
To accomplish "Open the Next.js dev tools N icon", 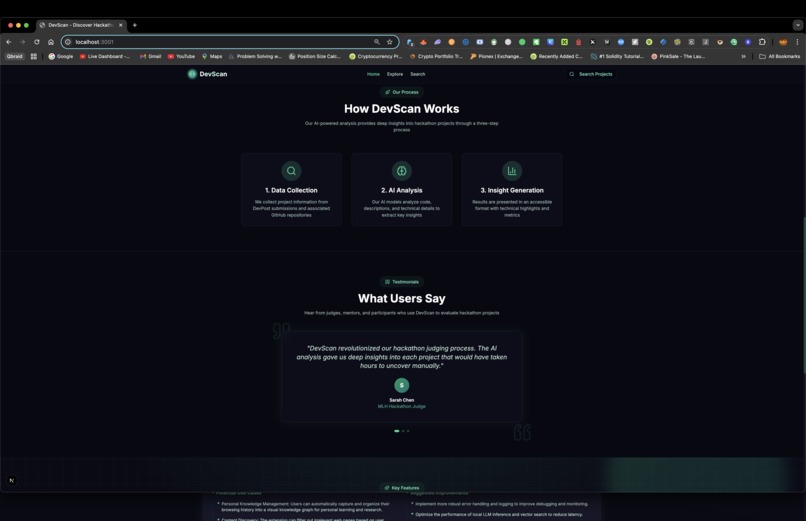I will click(12, 480).
